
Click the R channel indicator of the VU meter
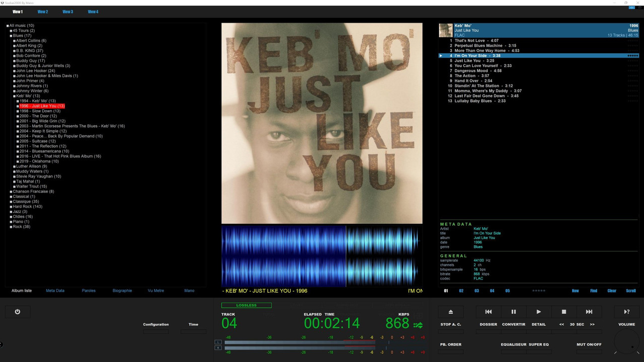point(218,347)
